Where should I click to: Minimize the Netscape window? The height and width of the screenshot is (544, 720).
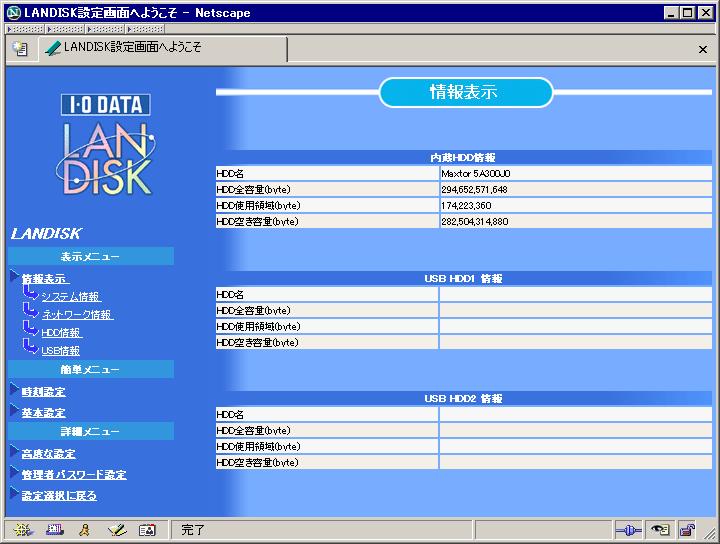click(x=671, y=13)
